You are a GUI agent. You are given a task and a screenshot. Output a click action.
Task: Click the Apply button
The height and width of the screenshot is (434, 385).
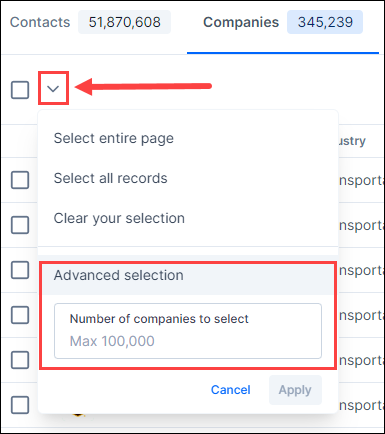point(295,390)
